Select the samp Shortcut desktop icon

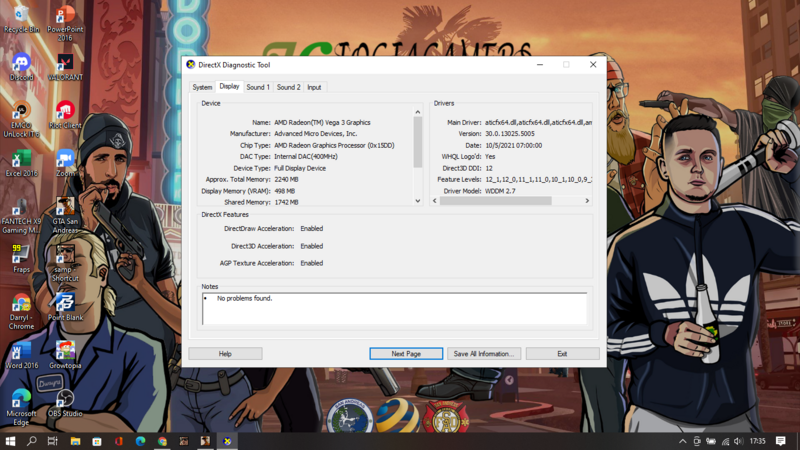pyautogui.click(x=65, y=264)
